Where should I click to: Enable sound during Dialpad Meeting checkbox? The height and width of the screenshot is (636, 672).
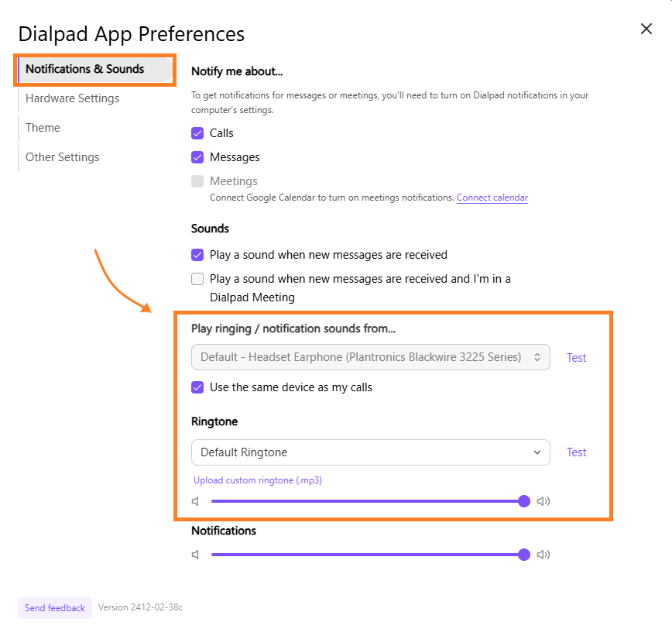click(197, 279)
